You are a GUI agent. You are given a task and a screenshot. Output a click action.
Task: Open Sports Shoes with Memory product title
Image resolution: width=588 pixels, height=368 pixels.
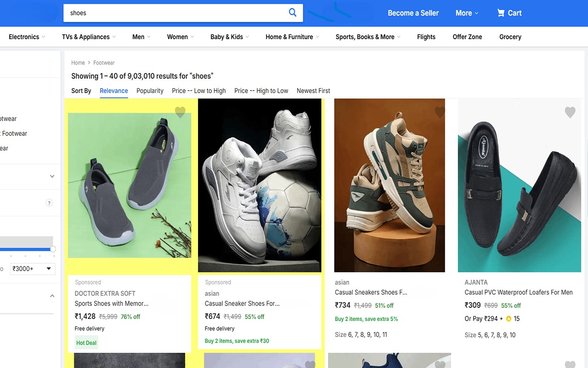coord(112,304)
